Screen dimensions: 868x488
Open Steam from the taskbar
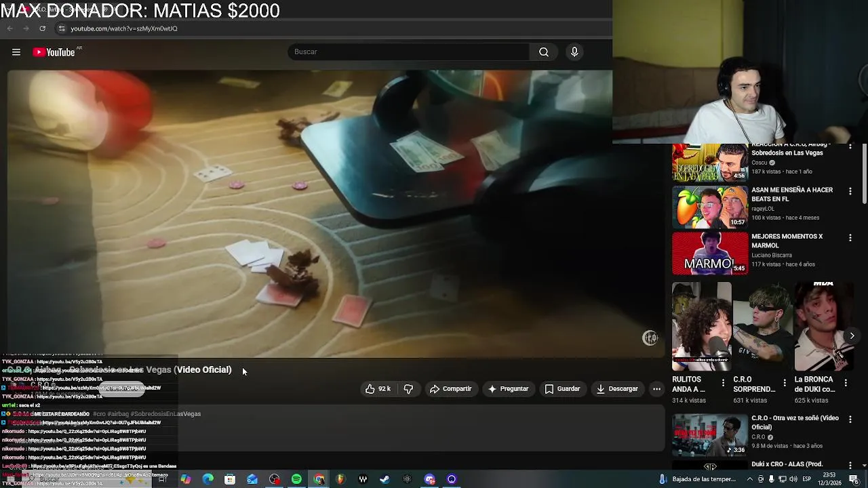tap(384, 479)
